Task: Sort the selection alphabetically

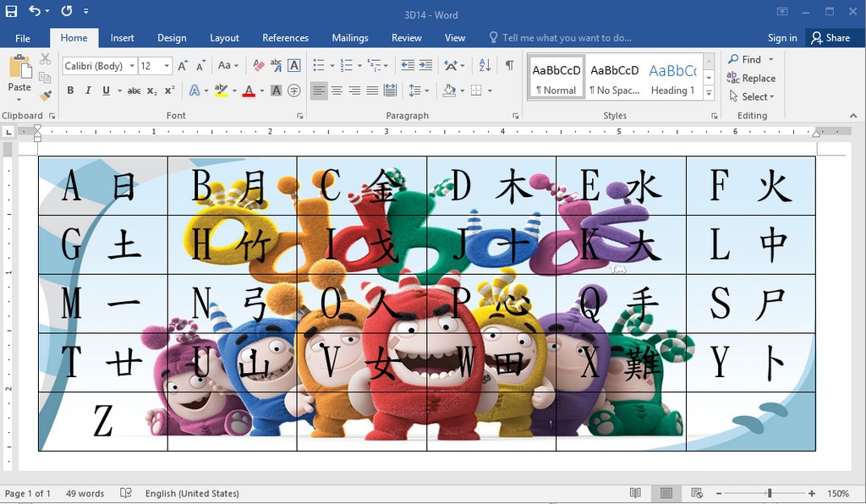Action: pyautogui.click(x=485, y=66)
